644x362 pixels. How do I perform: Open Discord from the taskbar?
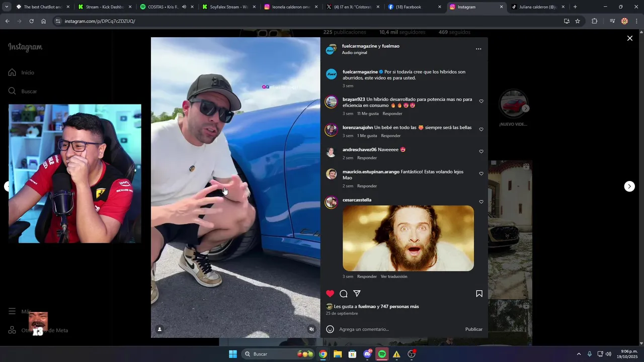click(367, 354)
